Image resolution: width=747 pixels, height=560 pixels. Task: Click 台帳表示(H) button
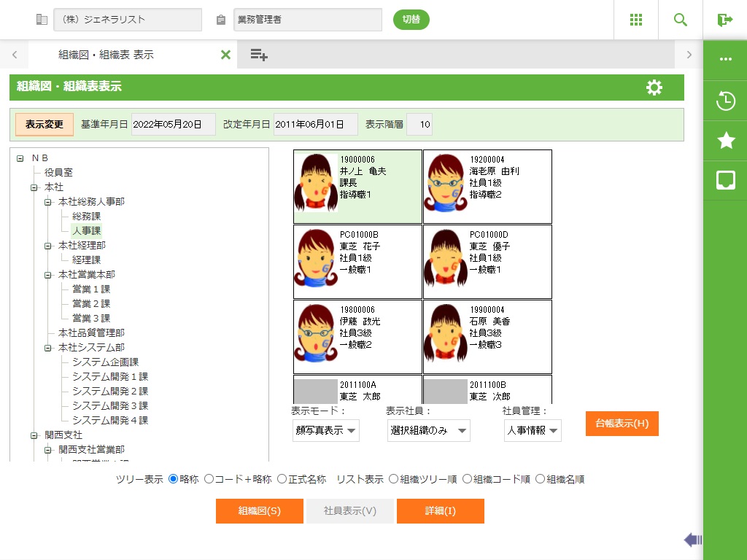point(622,424)
